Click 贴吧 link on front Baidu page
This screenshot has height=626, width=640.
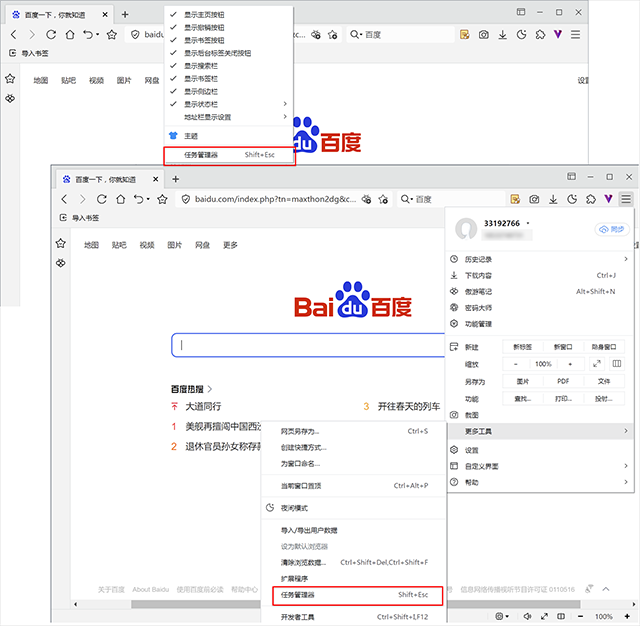(119, 245)
